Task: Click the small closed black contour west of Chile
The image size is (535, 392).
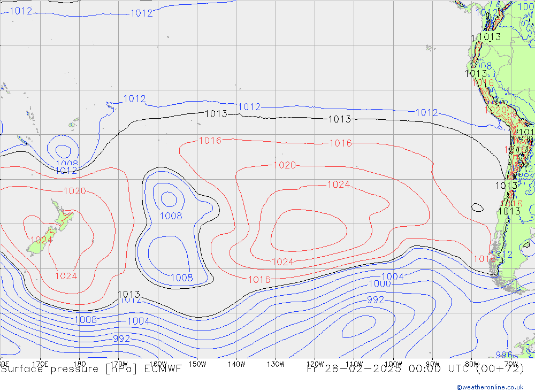Action: (x=477, y=207)
